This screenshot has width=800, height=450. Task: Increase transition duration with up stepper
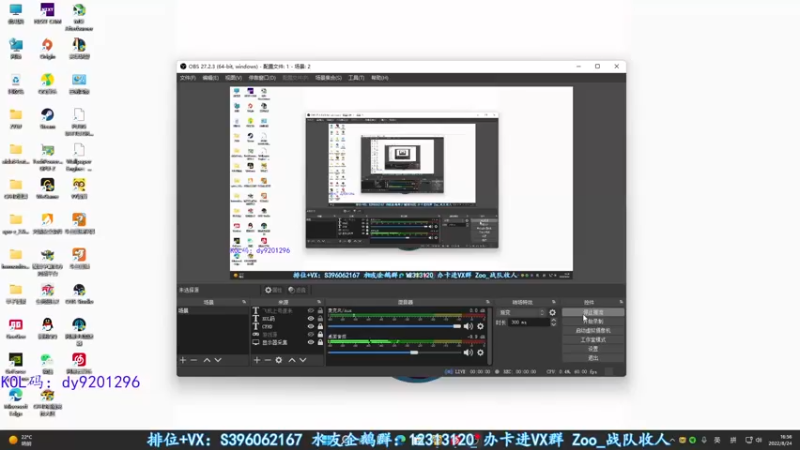[x=554, y=320]
